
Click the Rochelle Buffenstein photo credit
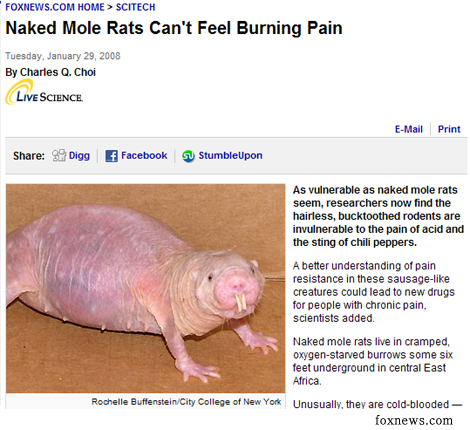(186, 402)
